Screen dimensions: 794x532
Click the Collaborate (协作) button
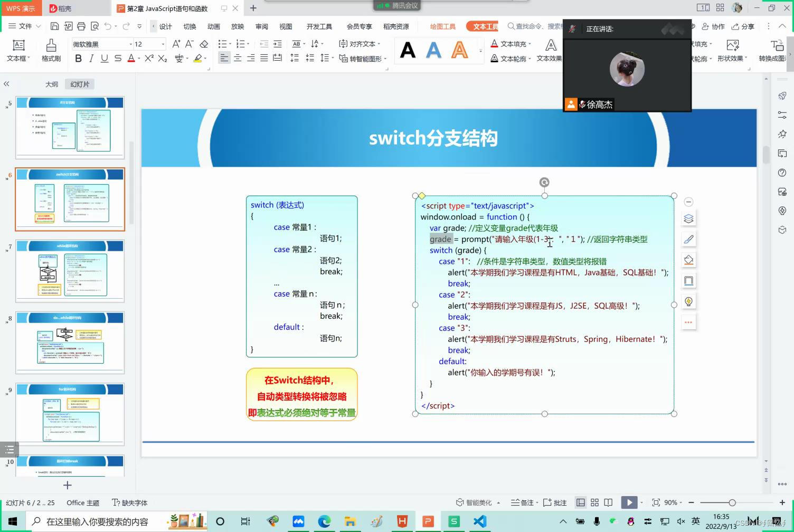pyautogui.click(x=713, y=26)
